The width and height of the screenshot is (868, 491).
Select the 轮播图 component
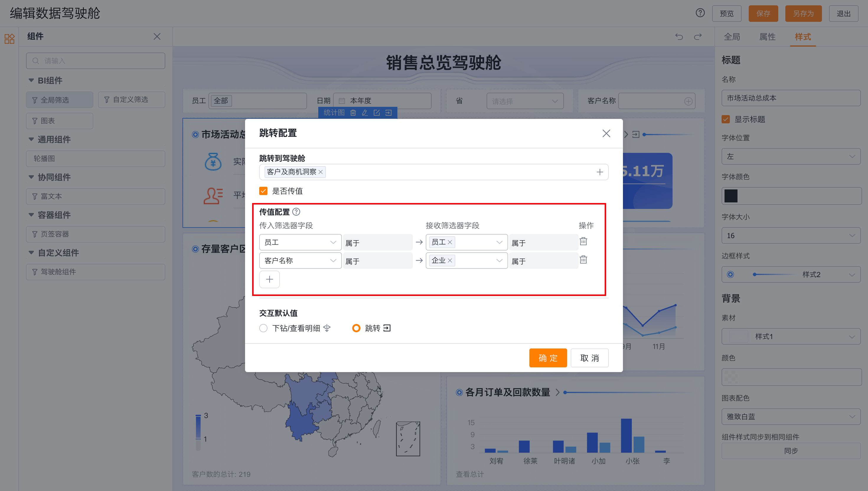point(95,158)
